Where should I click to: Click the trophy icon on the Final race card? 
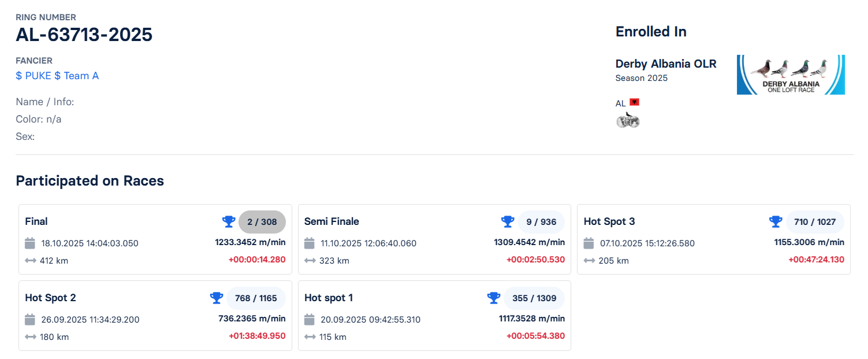pos(229,221)
